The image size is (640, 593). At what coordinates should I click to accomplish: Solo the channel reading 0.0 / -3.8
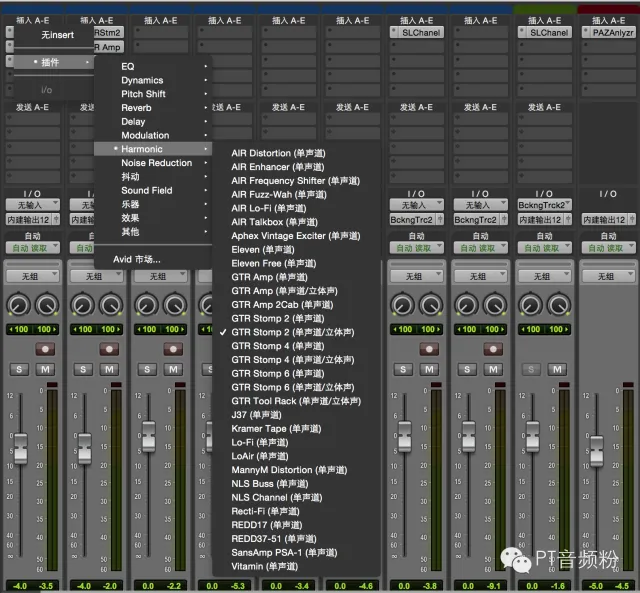coord(403,370)
